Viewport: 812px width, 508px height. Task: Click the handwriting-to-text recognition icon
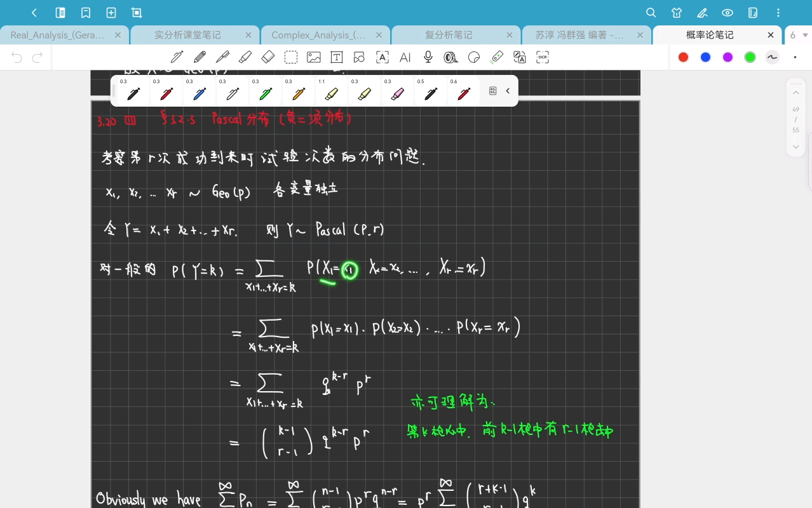coord(382,57)
